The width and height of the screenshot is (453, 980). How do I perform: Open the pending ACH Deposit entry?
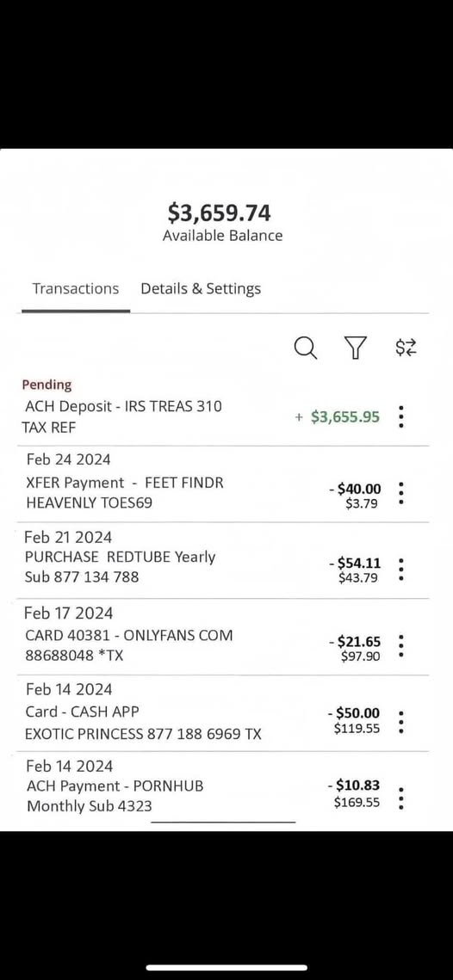coord(226,408)
